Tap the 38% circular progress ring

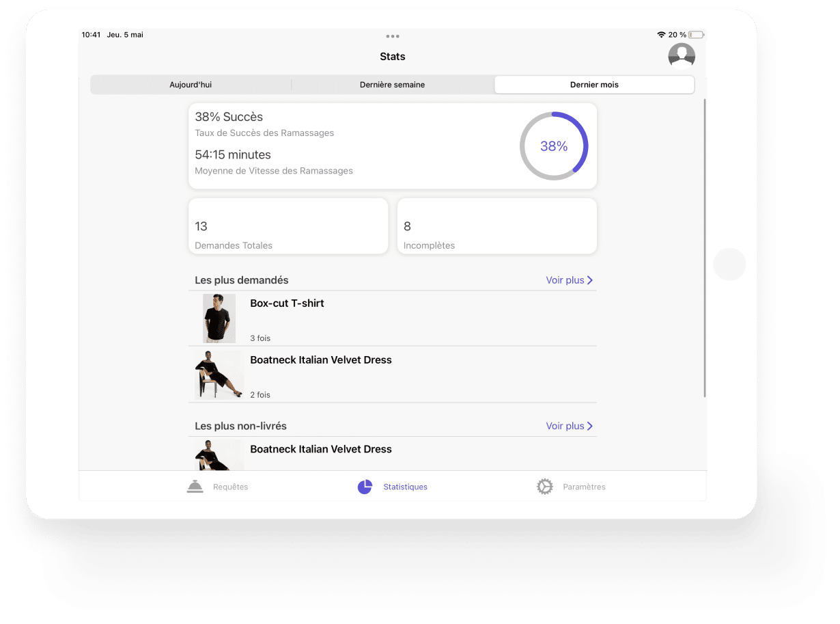coord(554,146)
